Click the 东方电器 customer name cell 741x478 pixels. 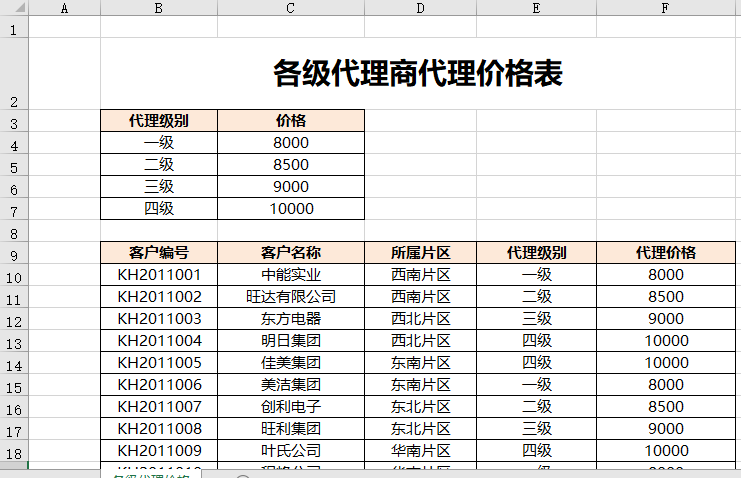(291, 319)
